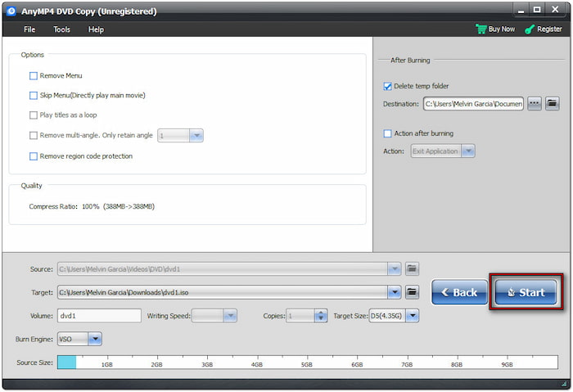Screen dimensions: 573x392
Task: Expand the Target Size dropdown
Action: [413, 316]
